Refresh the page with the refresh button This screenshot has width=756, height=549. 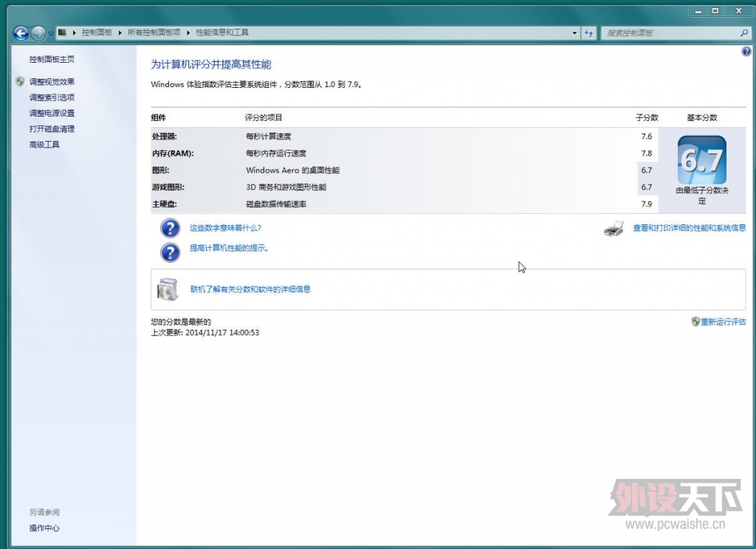point(588,32)
